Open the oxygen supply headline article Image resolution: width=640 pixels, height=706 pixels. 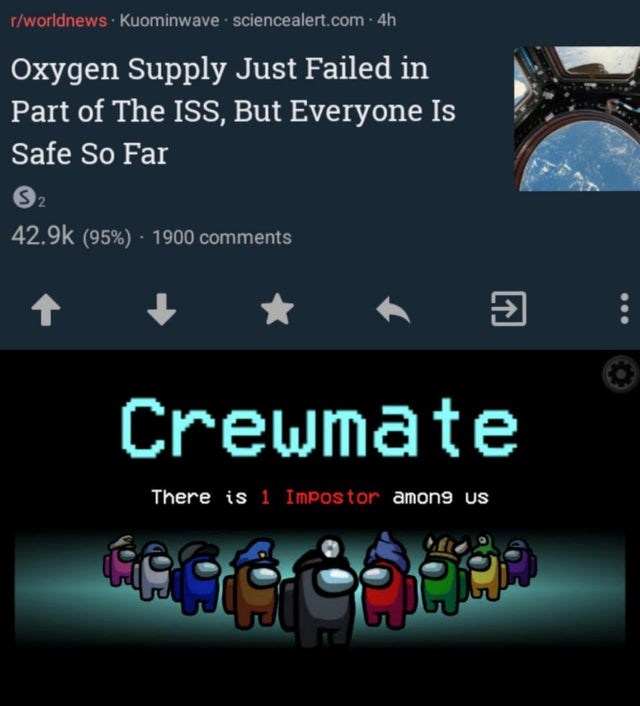pyautogui.click(x=233, y=111)
